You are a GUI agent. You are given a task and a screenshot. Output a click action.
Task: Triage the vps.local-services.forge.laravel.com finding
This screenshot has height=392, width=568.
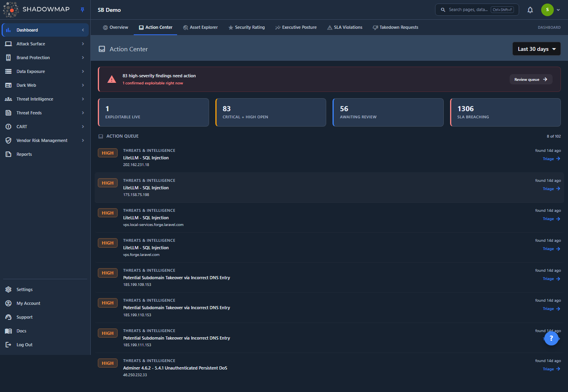tap(551, 219)
